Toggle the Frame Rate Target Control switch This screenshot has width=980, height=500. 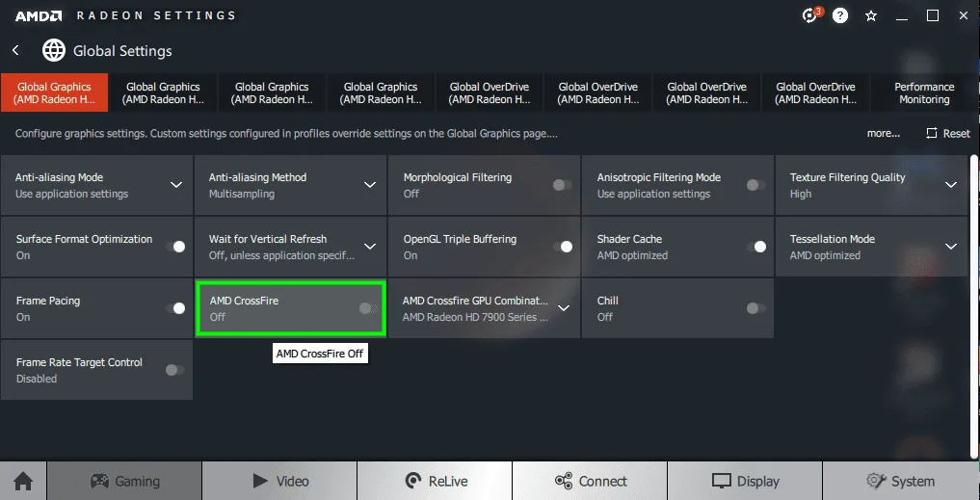coord(175,370)
